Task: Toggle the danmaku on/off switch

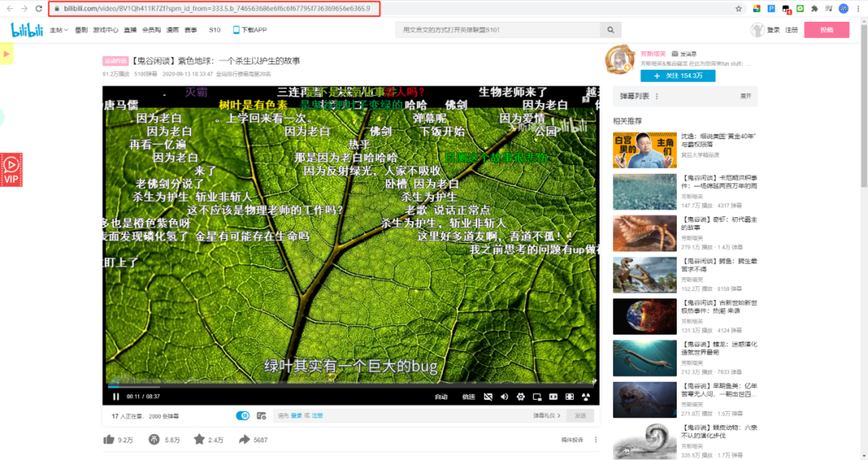Action: pos(243,416)
